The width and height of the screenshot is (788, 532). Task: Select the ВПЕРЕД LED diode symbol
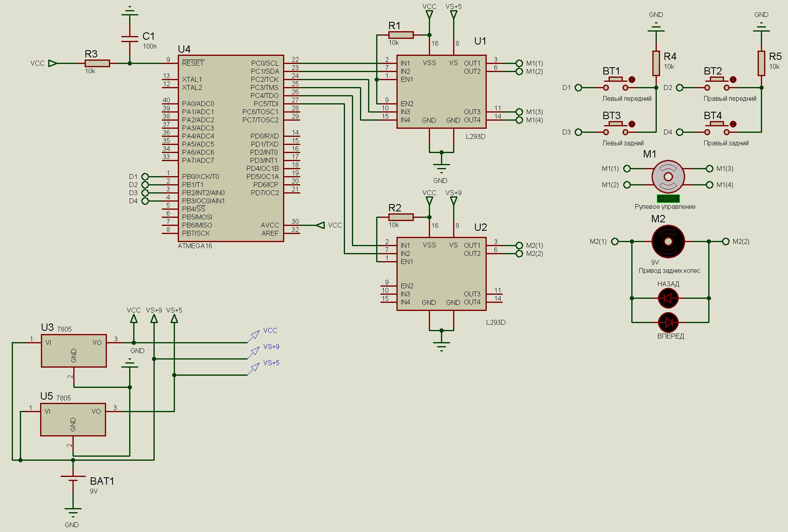tap(668, 323)
